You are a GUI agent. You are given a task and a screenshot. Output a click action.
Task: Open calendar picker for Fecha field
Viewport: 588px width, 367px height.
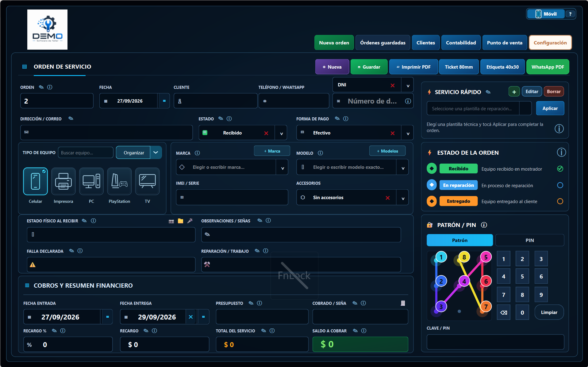pos(164,101)
